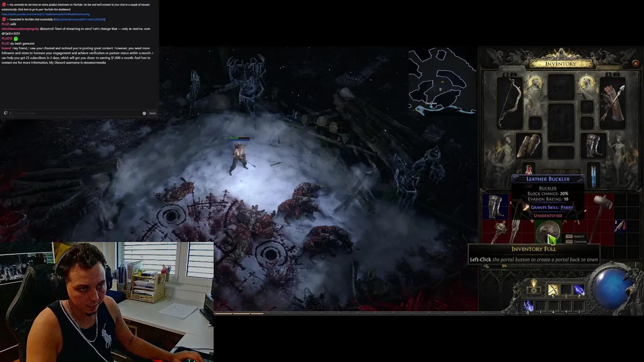Select the equipped bow in weapon slot
644x362 pixels.
(x=510, y=103)
